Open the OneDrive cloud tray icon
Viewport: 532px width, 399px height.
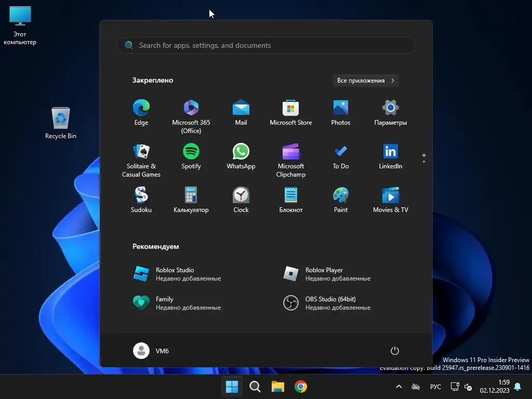click(x=416, y=387)
